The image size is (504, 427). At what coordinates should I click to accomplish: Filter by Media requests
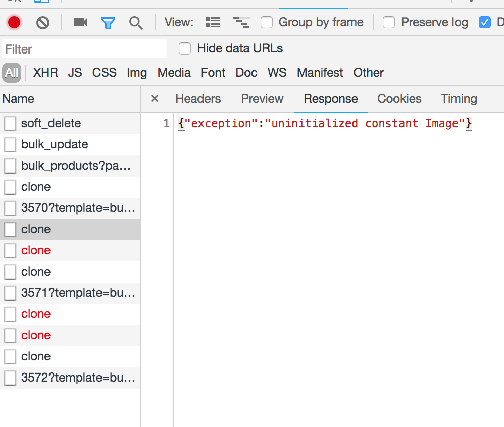click(174, 73)
